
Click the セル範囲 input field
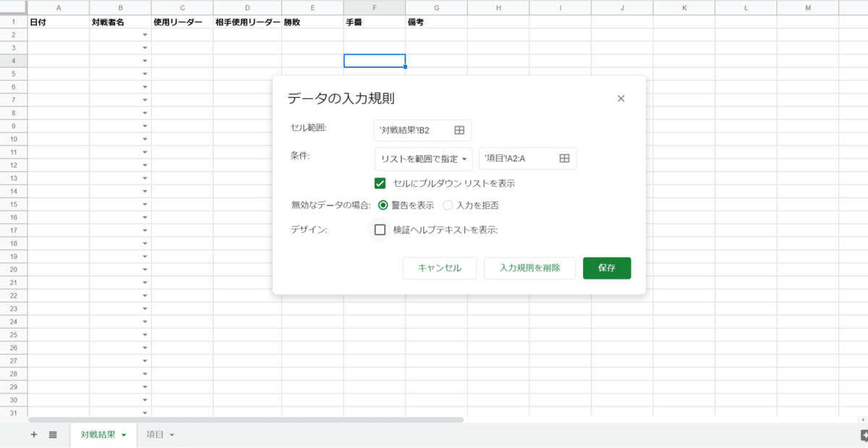point(412,130)
